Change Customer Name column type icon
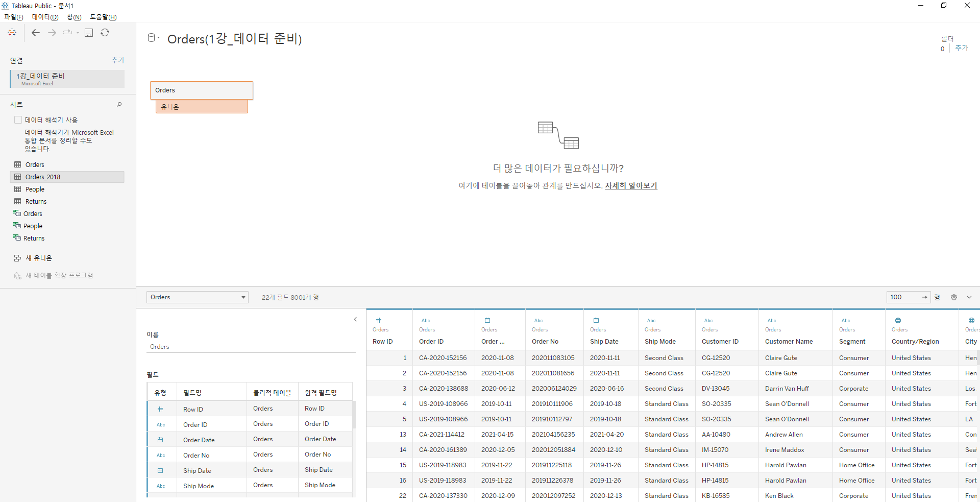980x502 pixels. [772, 321]
